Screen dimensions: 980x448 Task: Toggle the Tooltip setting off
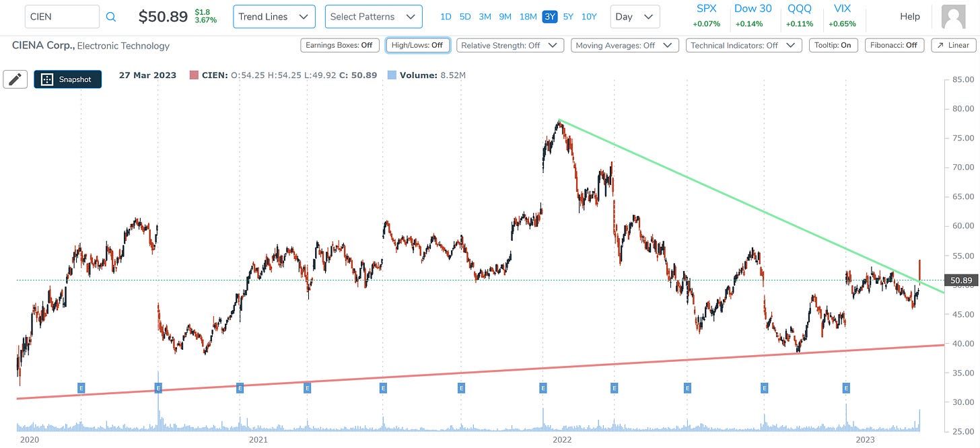(x=833, y=45)
